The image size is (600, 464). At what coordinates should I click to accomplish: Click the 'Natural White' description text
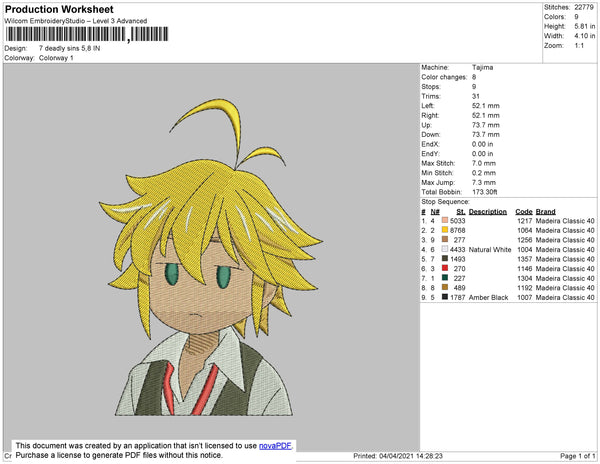coord(490,249)
